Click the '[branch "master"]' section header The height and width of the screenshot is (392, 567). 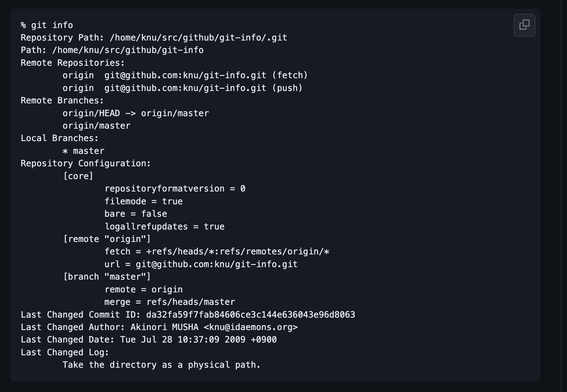pyautogui.click(x=107, y=277)
